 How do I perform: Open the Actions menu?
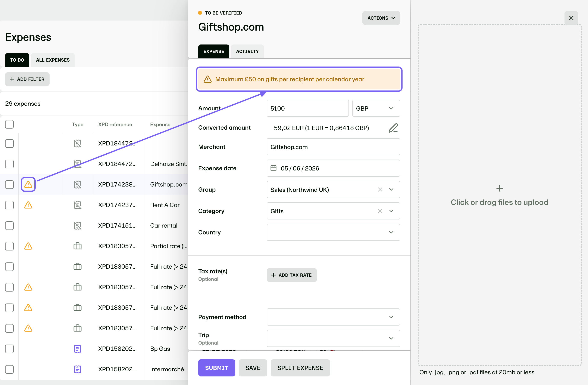(381, 18)
